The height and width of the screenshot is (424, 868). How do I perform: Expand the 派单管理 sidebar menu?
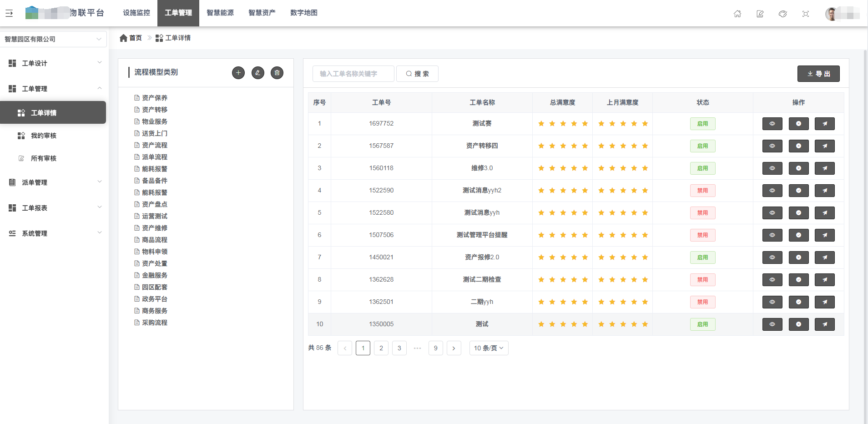tap(55, 182)
